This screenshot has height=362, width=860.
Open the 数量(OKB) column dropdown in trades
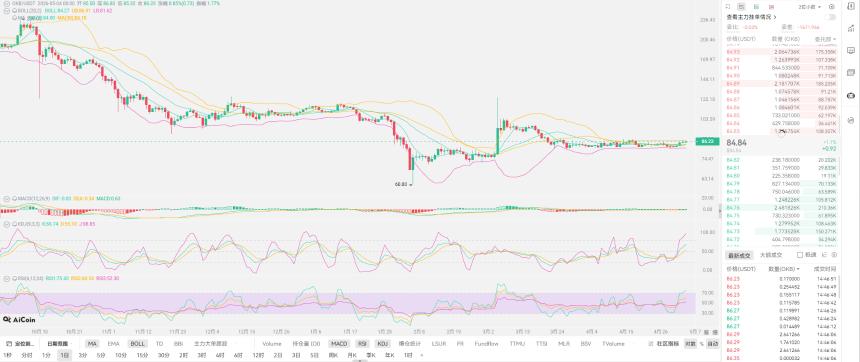tap(784, 269)
